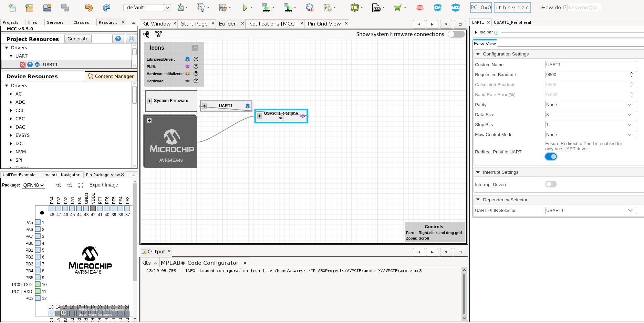
Task: Click the hierarchy layout icon in Builder
Action: point(158,34)
